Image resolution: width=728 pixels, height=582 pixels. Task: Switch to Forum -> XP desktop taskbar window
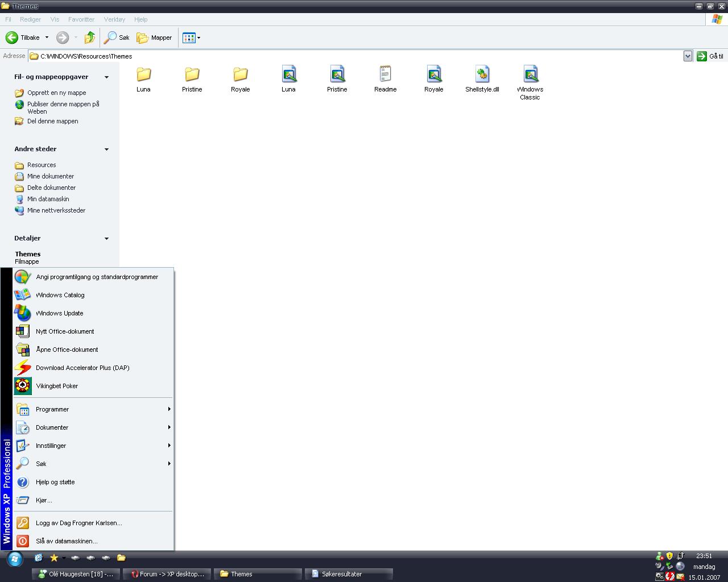(x=167, y=574)
